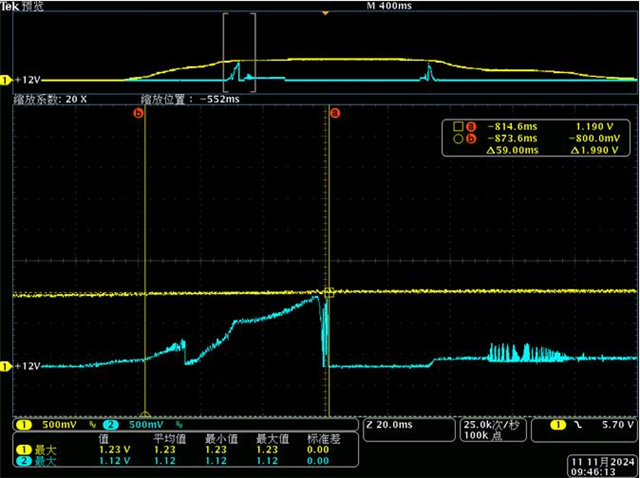This screenshot has width=640, height=478.
Task: Select the measurement 2 channel badge in table
Action: pyautogui.click(x=24, y=461)
